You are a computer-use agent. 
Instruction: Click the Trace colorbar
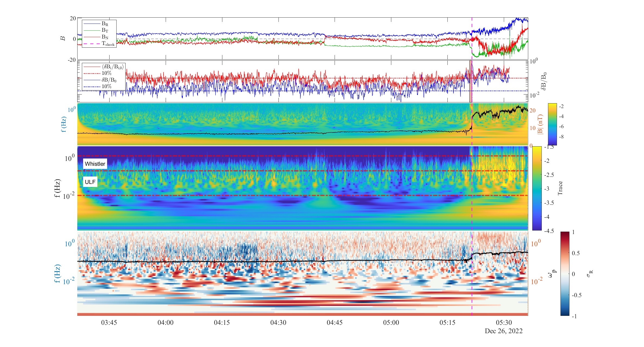(537, 189)
